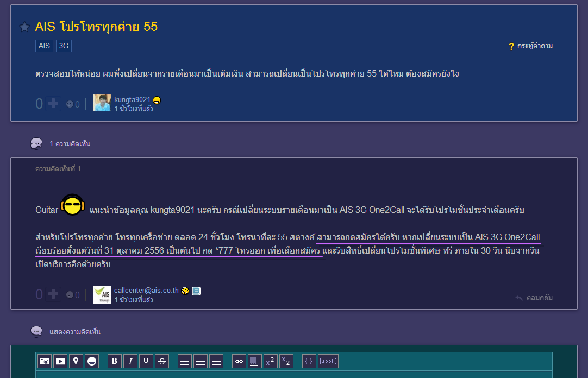Click the member badge beside callcenter@ais.co.th
The image size is (588, 378).
[x=185, y=291]
